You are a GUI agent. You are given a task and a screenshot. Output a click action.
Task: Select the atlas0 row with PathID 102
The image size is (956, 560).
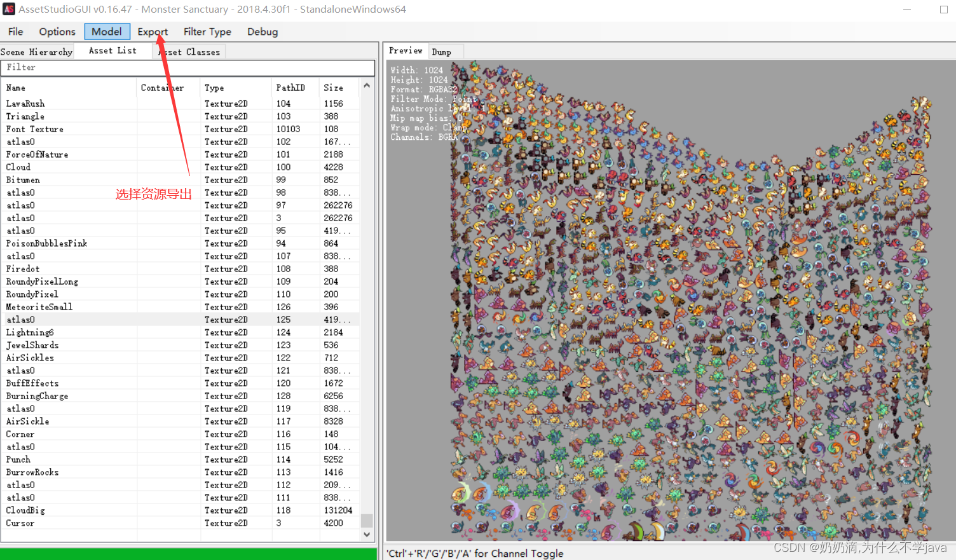(x=181, y=142)
